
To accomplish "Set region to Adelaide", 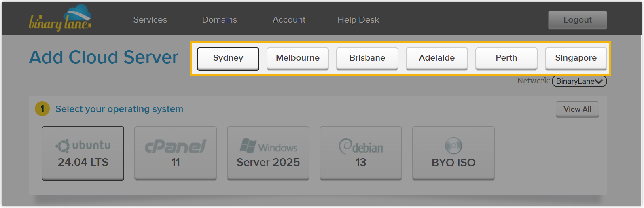I will tap(437, 59).
